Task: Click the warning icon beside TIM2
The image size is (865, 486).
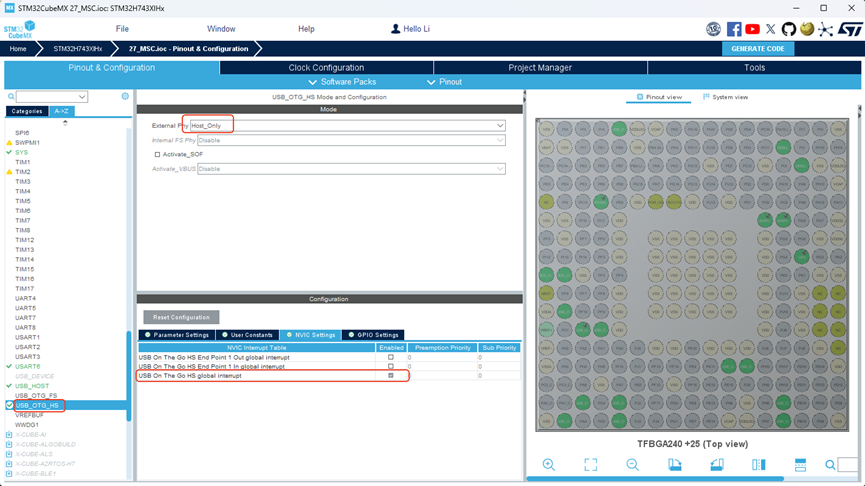Action: coord(9,172)
